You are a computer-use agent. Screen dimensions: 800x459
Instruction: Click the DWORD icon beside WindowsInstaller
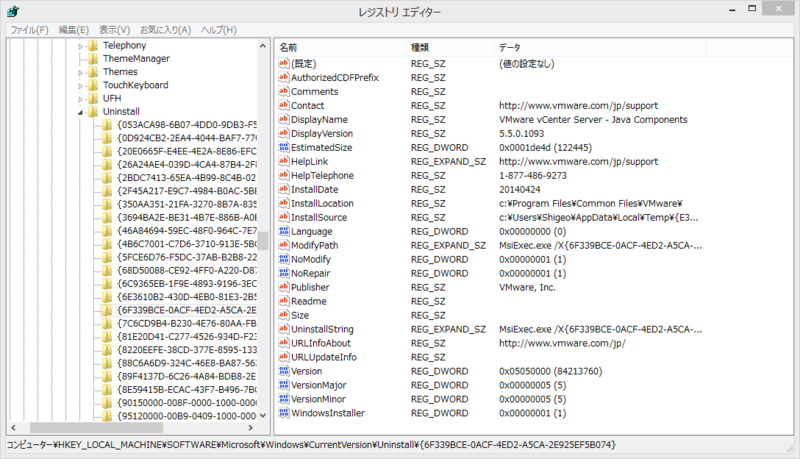click(x=284, y=413)
